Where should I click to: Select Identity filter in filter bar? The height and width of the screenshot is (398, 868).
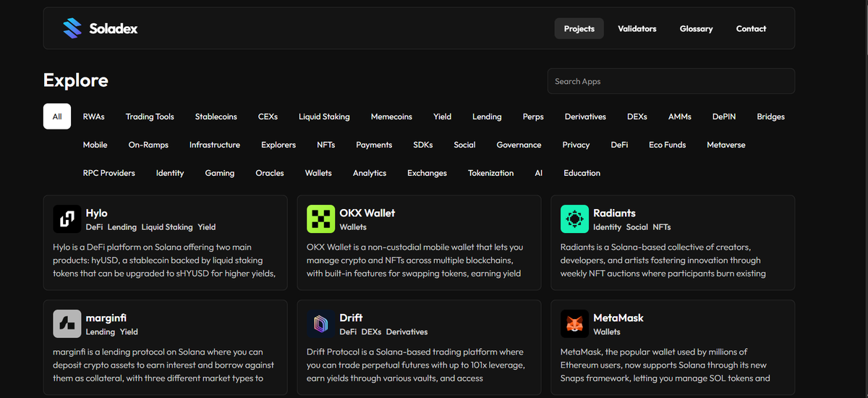170,173
